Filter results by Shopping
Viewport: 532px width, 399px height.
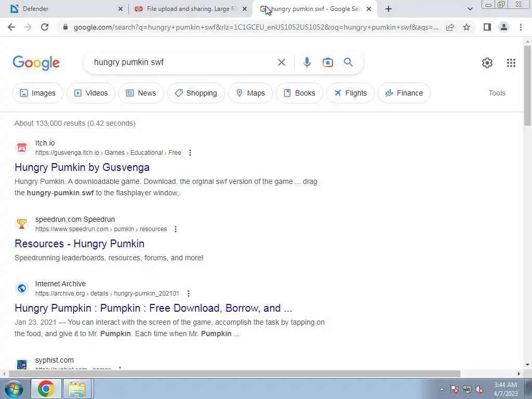click(x=196, y=93)
